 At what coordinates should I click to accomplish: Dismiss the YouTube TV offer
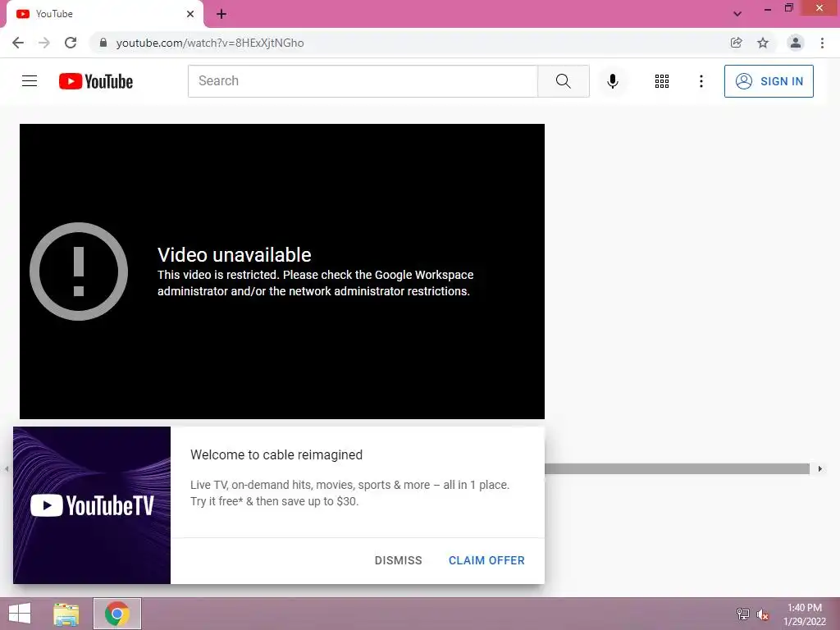pos(398,560)
